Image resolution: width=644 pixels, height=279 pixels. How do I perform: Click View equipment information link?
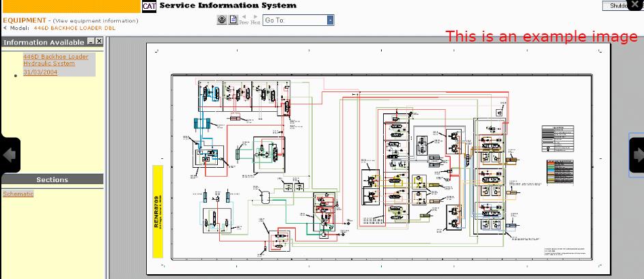96,21
